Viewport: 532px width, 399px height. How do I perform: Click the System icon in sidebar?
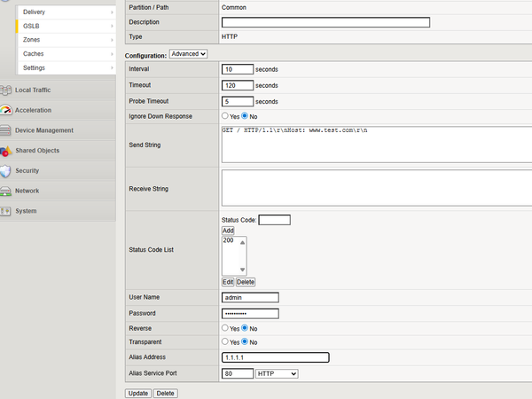6,211
